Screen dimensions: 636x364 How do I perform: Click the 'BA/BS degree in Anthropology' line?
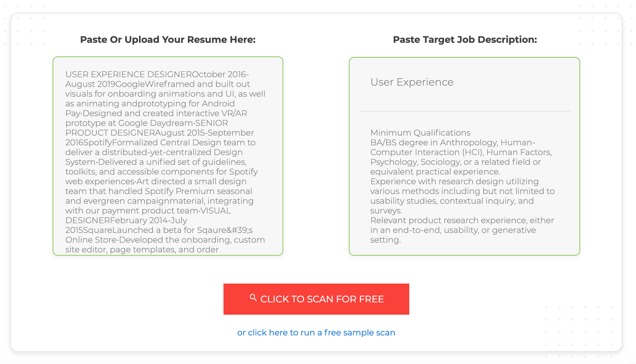(452, 142)
